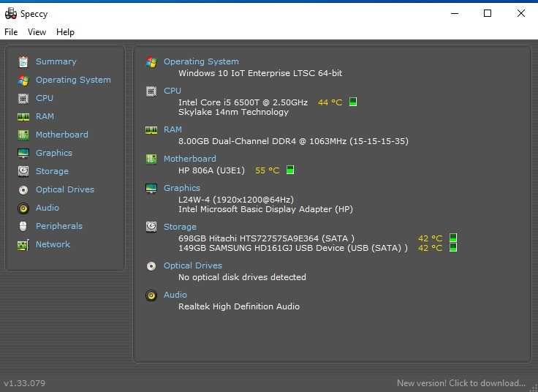Open Network section from the sidebar
This screenshot has width=538, height=392.
[53, 244]
